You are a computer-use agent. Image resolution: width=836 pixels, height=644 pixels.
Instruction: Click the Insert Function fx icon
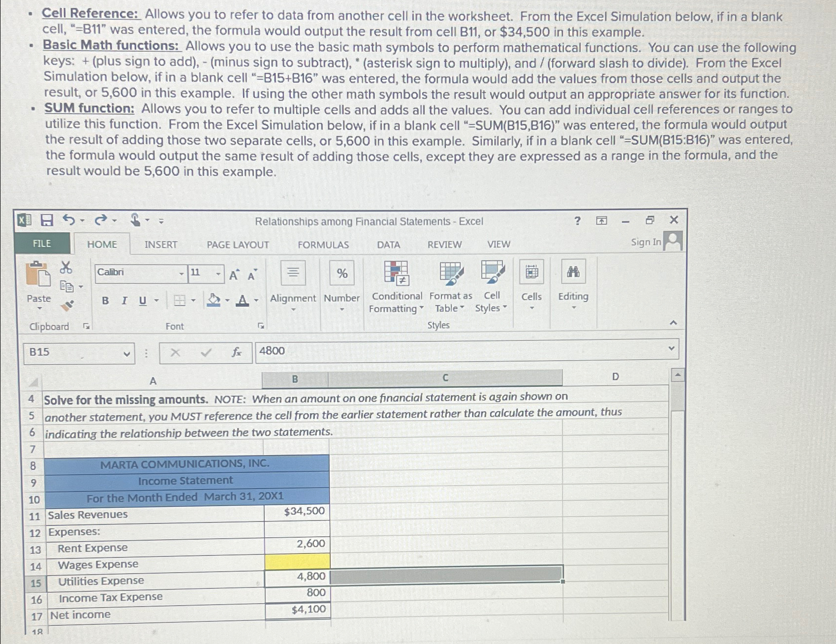237,352
